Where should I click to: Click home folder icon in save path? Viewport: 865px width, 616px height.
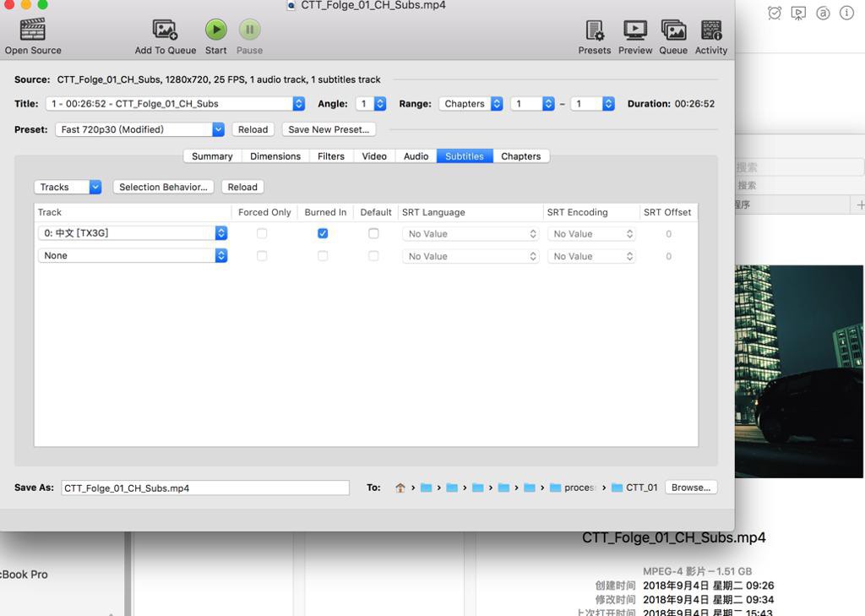pos(400,488)
